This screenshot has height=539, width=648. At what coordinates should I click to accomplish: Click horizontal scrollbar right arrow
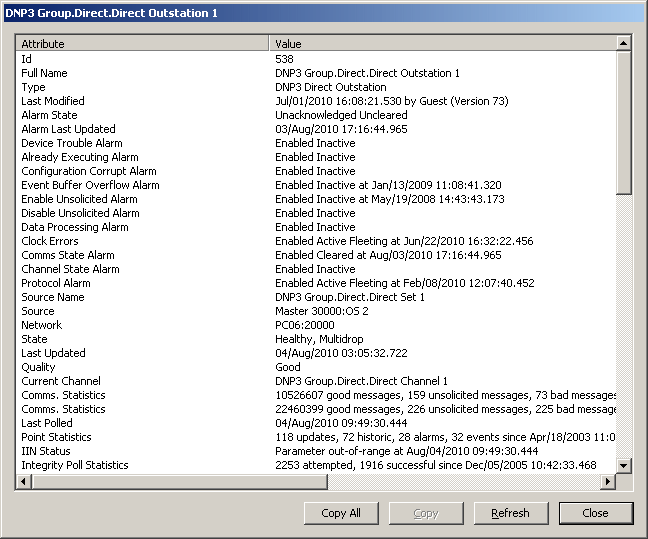[x=607, y=482]
